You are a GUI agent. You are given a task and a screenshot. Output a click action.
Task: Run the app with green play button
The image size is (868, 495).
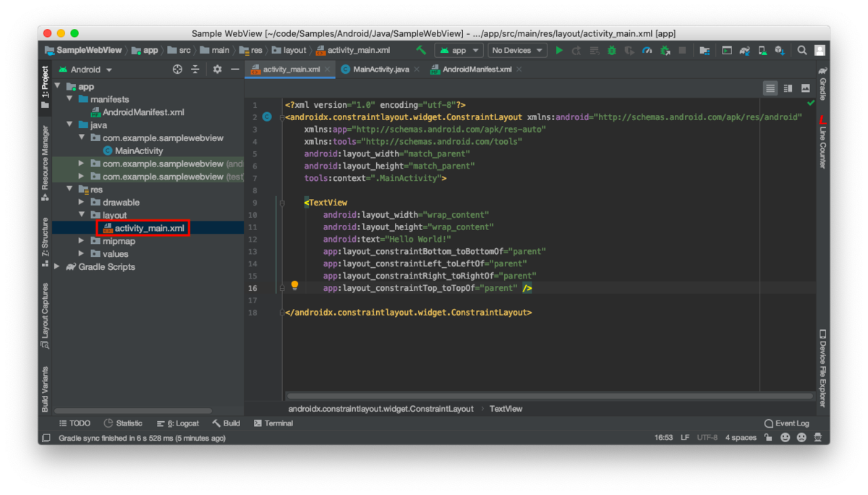tap(559, 51)
